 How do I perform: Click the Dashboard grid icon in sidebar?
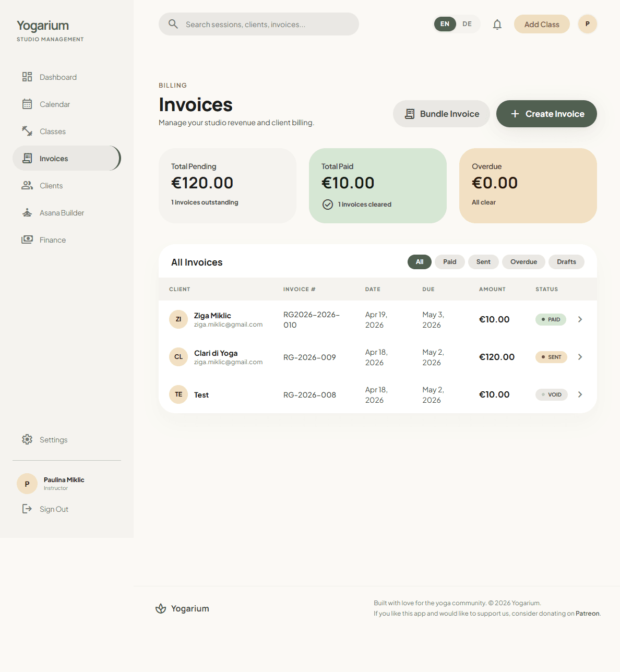[x=27, y=77]
